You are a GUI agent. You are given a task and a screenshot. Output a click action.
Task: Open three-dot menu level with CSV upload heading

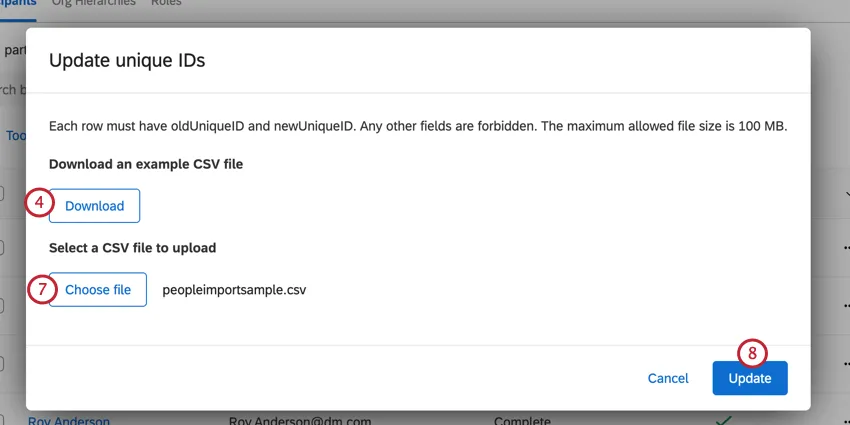pos(845,247)
